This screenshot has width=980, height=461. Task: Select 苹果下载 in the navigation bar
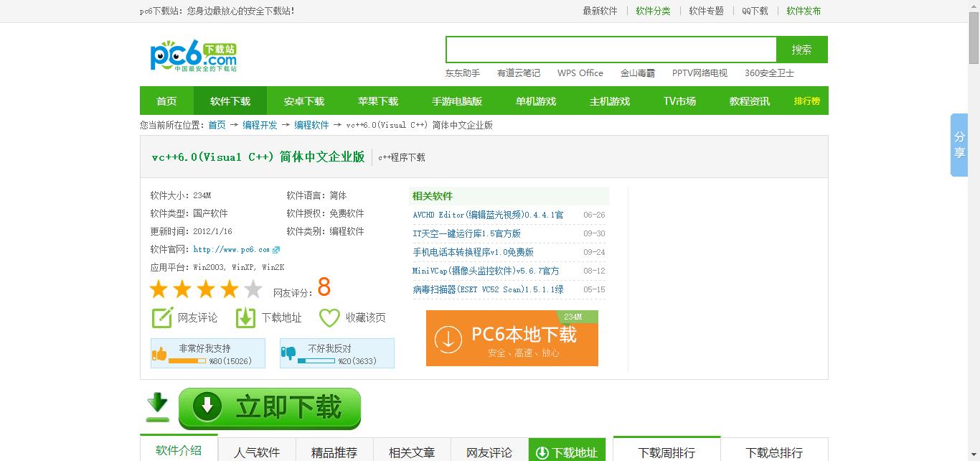coord(378,101)
